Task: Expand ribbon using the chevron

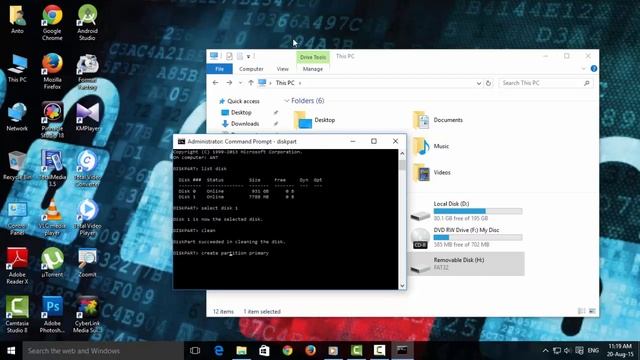Action: (x=584, y=69)
